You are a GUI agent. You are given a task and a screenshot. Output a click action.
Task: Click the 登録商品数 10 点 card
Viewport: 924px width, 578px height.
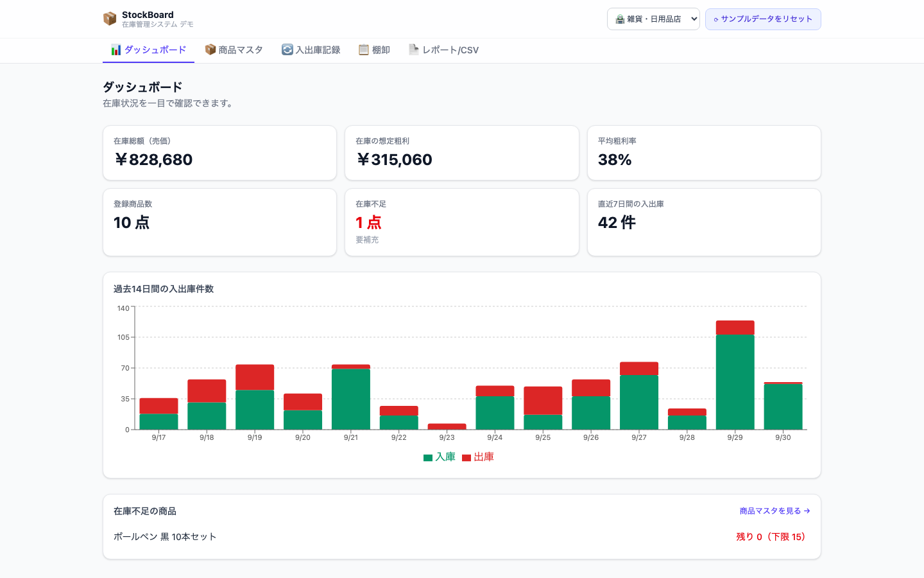(219, 222)
